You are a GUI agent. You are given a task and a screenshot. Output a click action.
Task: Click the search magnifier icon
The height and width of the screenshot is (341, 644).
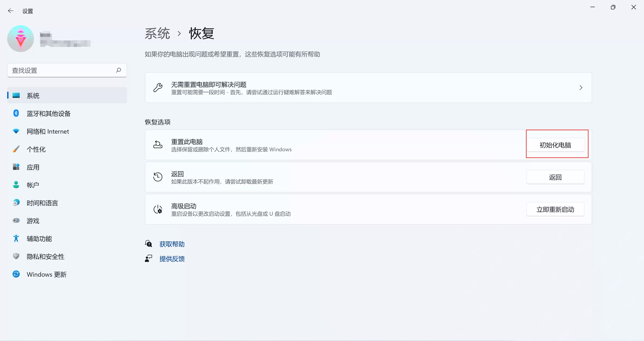[x=119, y=70]
